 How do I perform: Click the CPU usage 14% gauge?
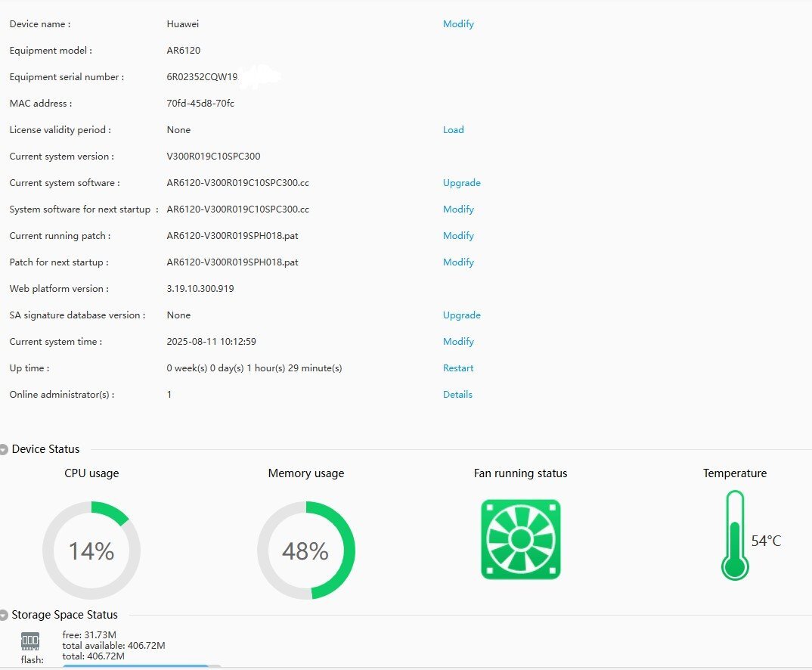[x=91, y=550]
